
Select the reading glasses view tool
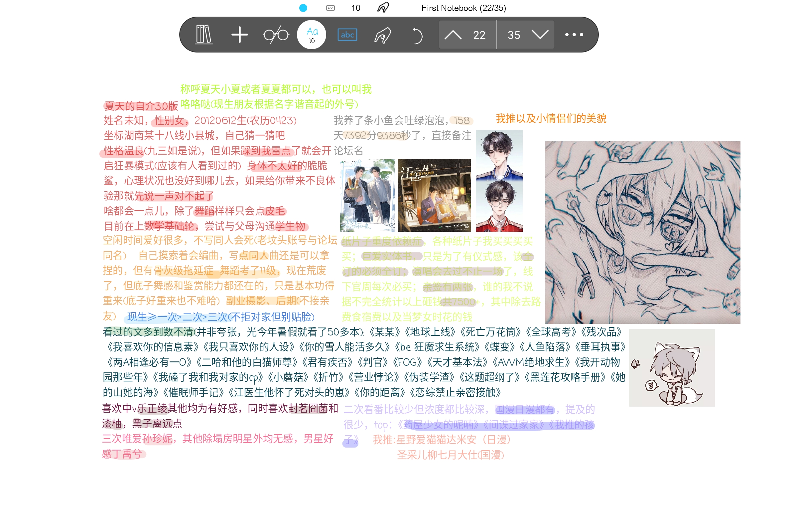pos(276,34)
